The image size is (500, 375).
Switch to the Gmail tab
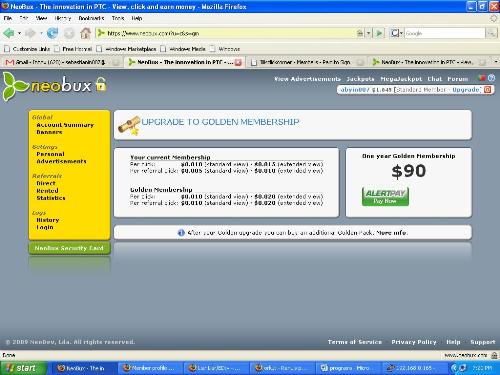pyautogui.click(x=62, y=62)
